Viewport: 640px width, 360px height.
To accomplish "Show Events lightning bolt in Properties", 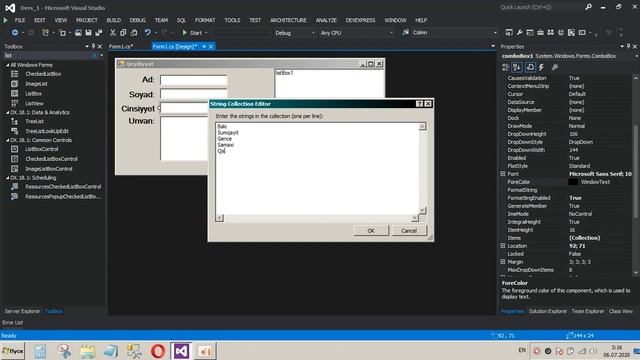I will pyautogui.click(x=541, y=67).
